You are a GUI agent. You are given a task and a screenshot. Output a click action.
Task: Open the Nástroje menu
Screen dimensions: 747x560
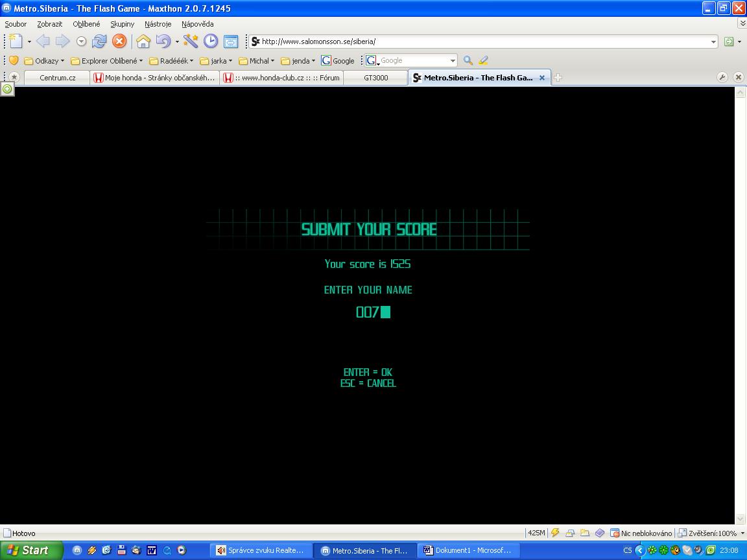[158, 24]
